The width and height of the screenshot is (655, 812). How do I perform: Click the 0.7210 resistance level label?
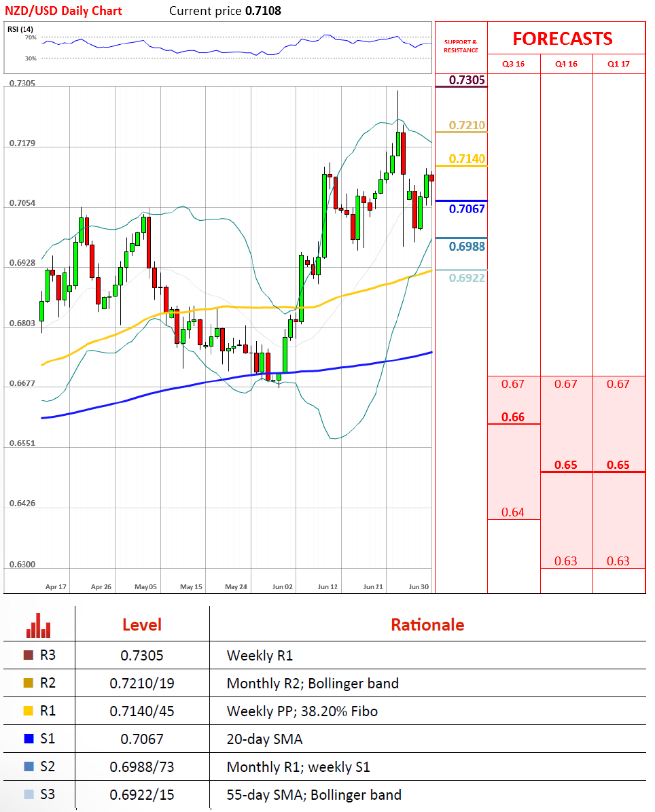click(467, 125)
